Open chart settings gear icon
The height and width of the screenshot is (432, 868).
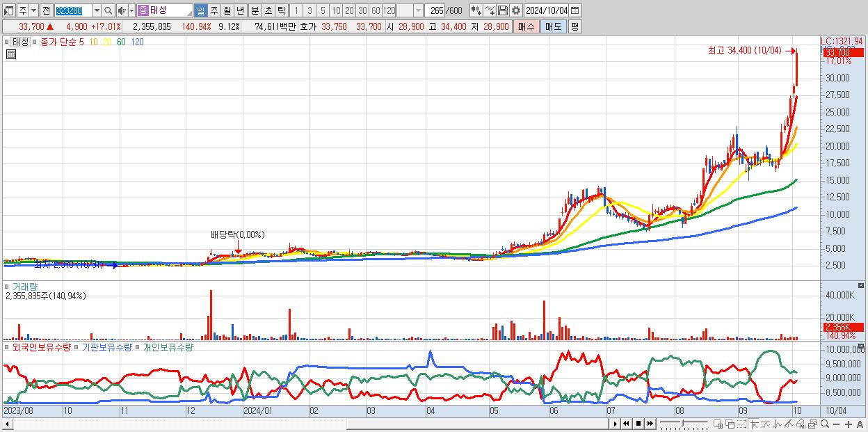(x=515, y=10)
